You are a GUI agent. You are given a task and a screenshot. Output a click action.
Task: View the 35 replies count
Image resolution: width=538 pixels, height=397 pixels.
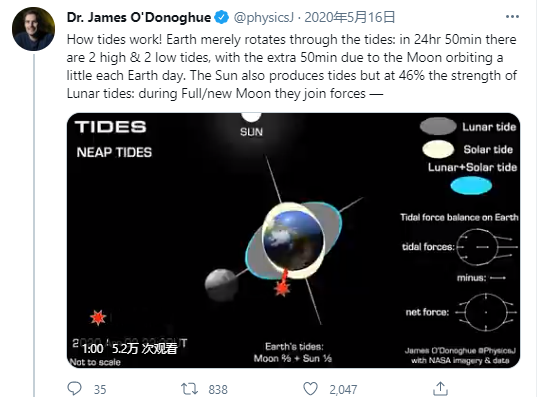click(x=100, y=389)
